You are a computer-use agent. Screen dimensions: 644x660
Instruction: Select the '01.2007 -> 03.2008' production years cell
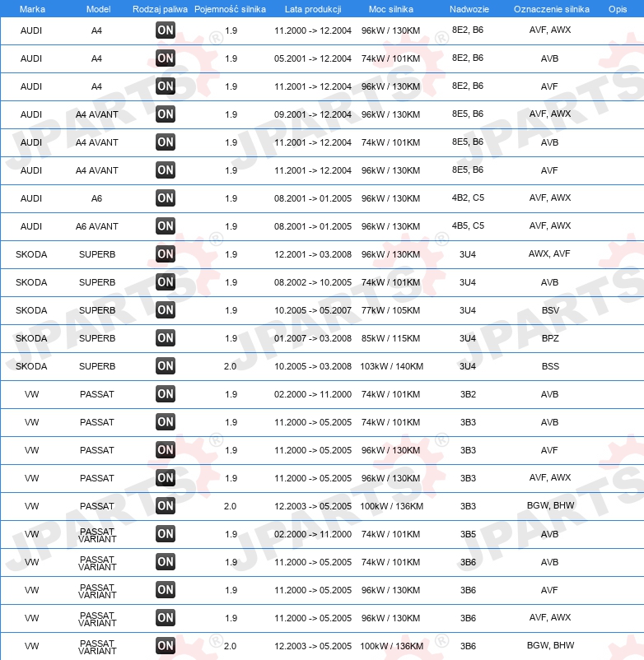(312, 338)
